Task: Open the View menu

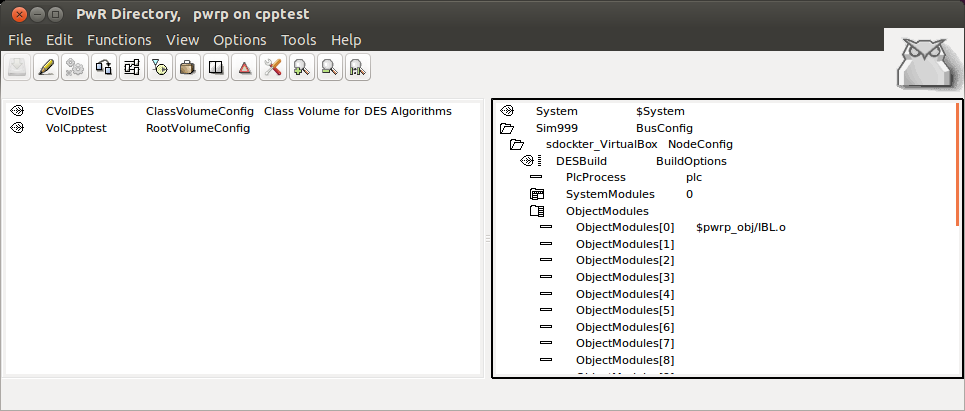Action: 183,40
